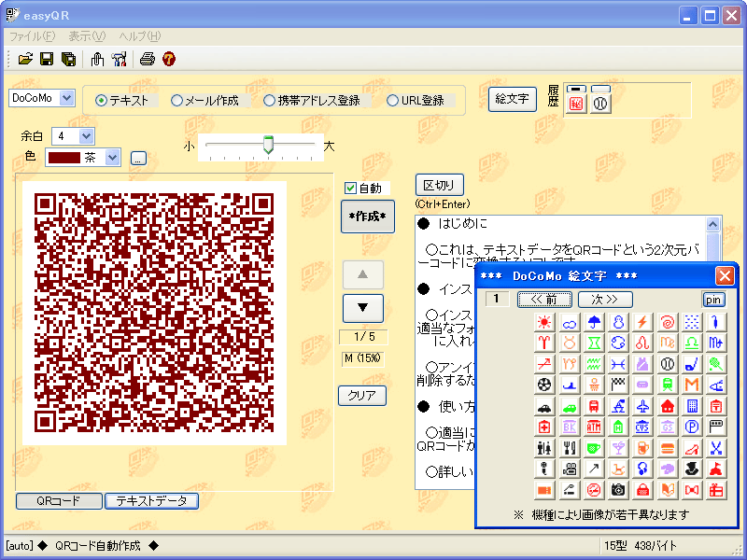Open the ファイル(F) menu
This screenshot has height=560, width=747.
33,36
